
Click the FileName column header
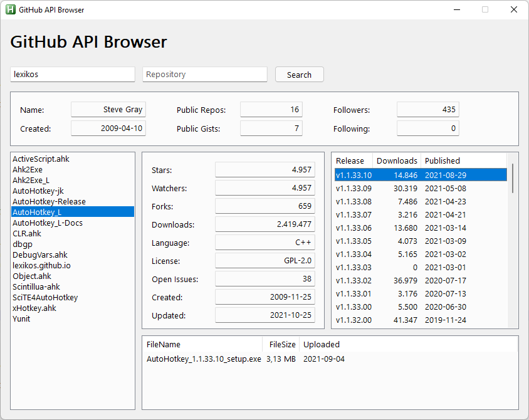click(202, 344)
